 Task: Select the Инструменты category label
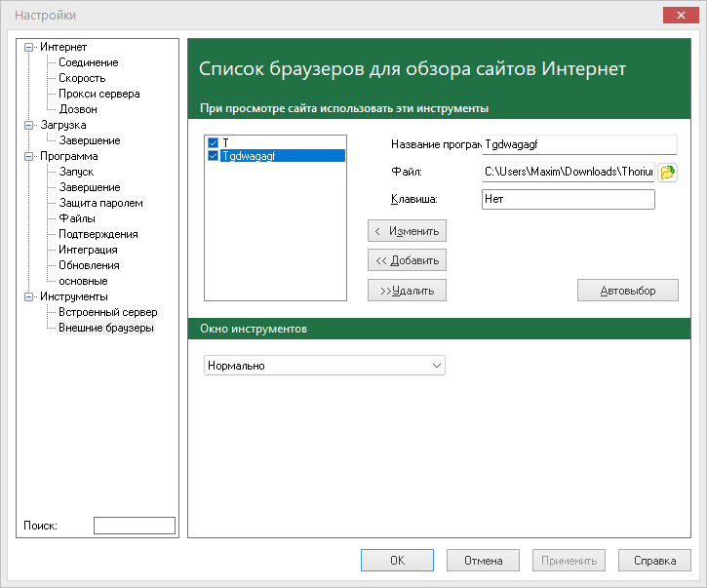click(74, 296)
